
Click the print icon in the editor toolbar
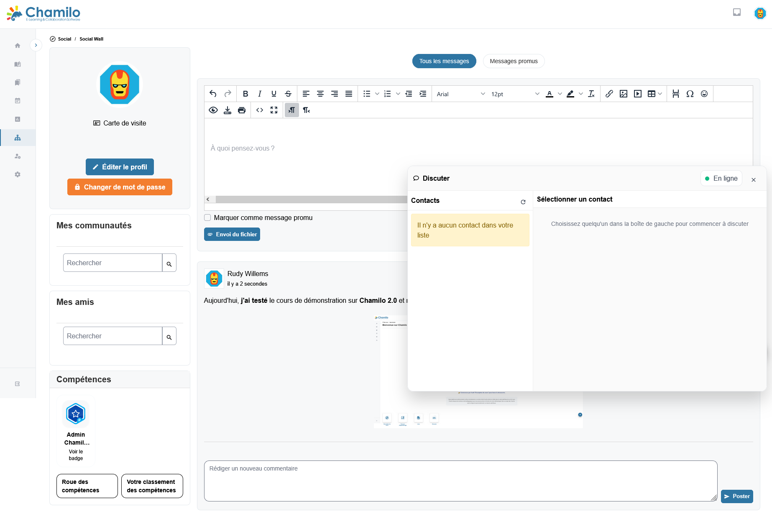[x=242, y=110]
